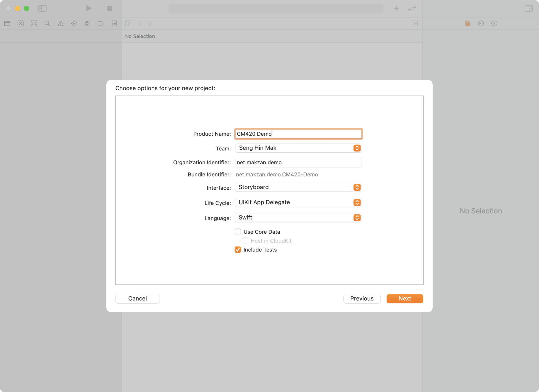Toggle the inspector panel icon
This screenshot has width=539, height=392.
pyautogui.click(x=529, y=8)
